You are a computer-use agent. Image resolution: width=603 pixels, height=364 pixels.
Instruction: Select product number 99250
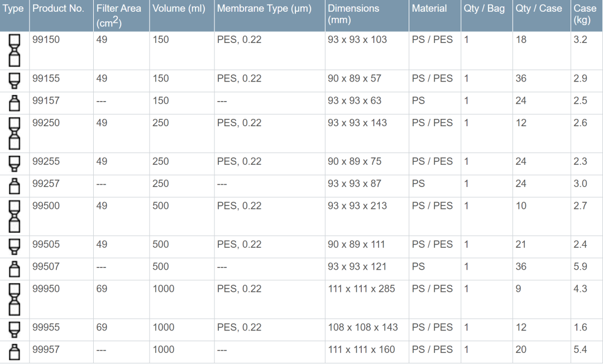tap(46, 123)
